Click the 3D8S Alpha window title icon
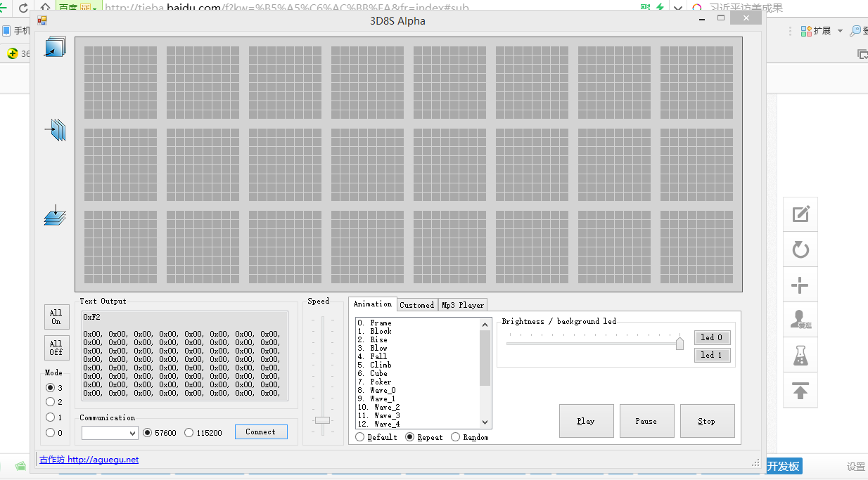868x480 pixels. pos(42,21)
